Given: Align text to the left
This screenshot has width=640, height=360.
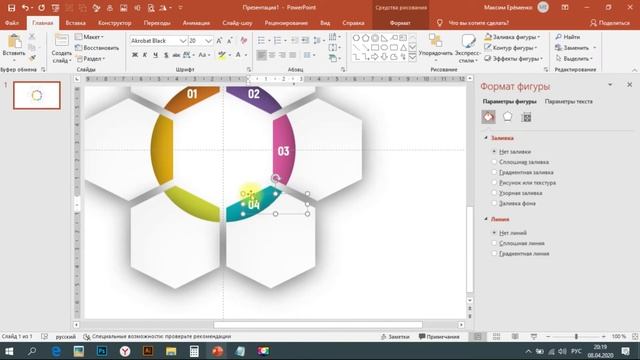Looking at the screenshot, I should pyautogui.click(x=261, y=55).
